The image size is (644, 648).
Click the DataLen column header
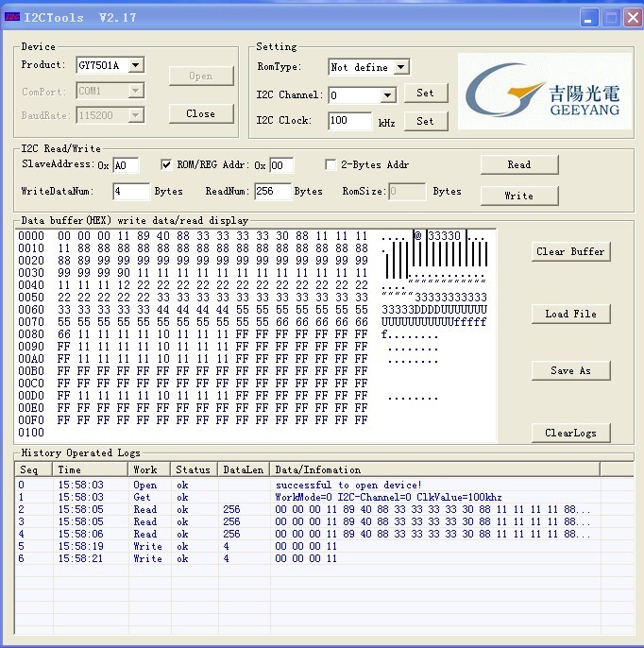(x=244, y=469)
